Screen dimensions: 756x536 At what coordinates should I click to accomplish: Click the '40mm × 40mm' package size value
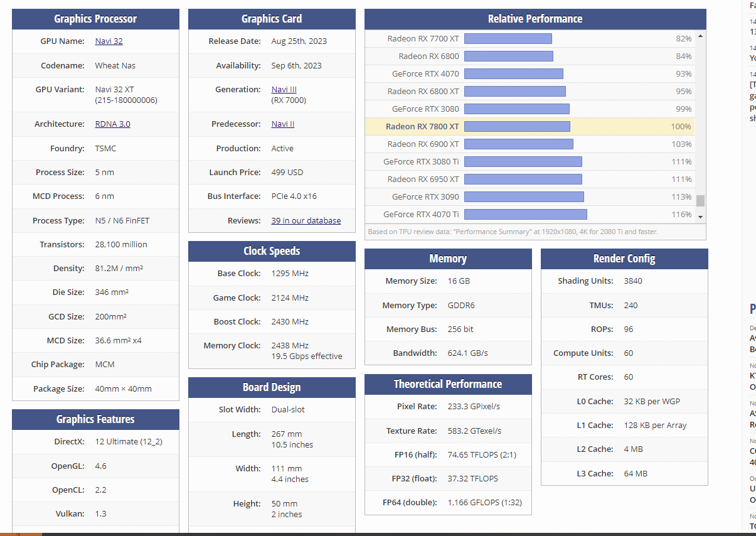point(124,389)
